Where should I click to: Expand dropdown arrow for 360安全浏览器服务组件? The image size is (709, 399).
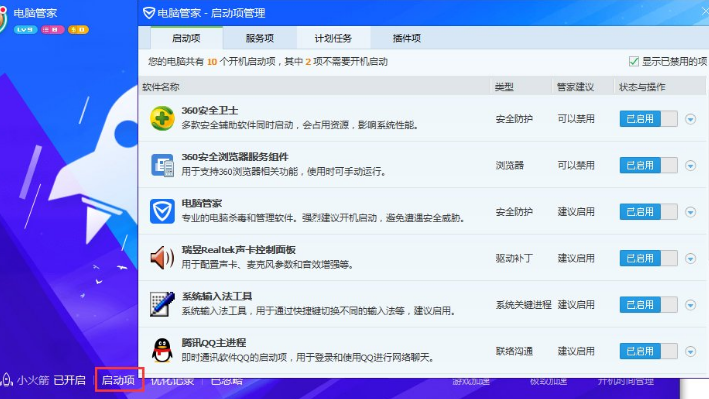pyautogui.click(x=690, y=166)
